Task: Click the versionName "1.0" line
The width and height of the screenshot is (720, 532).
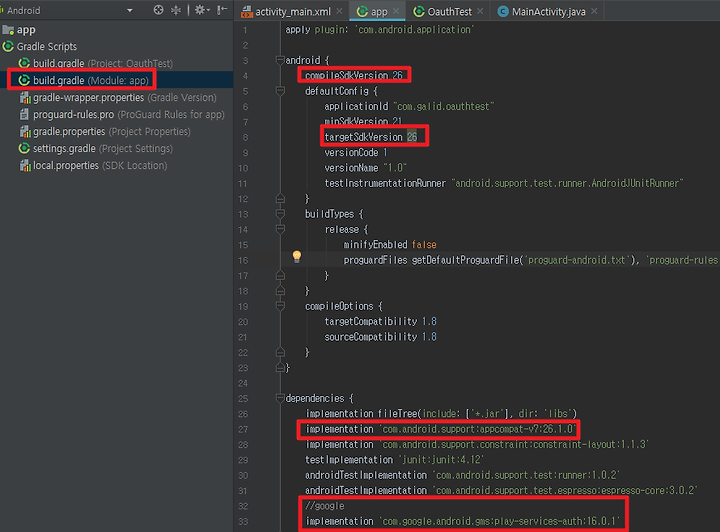Action: coord(366,168)
